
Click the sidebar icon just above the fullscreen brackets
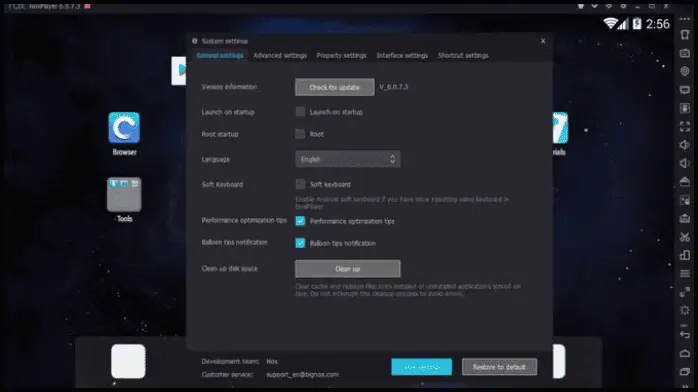tap(685, 108)
